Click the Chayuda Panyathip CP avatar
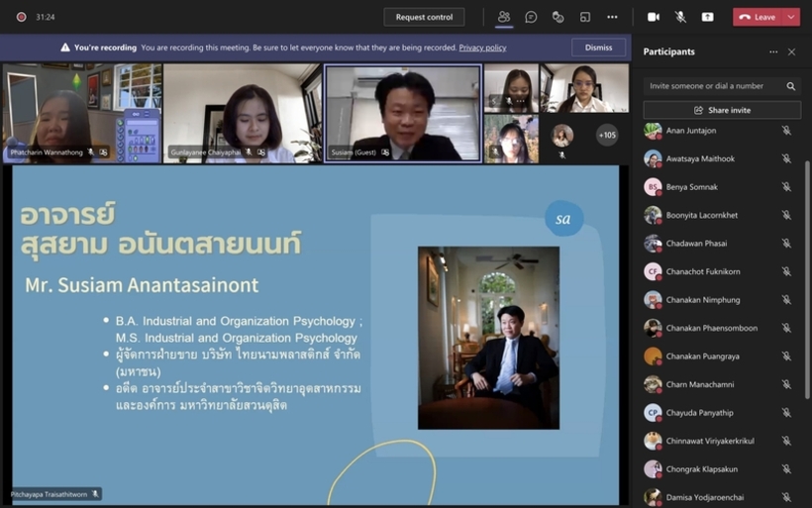 coord(653,413)
